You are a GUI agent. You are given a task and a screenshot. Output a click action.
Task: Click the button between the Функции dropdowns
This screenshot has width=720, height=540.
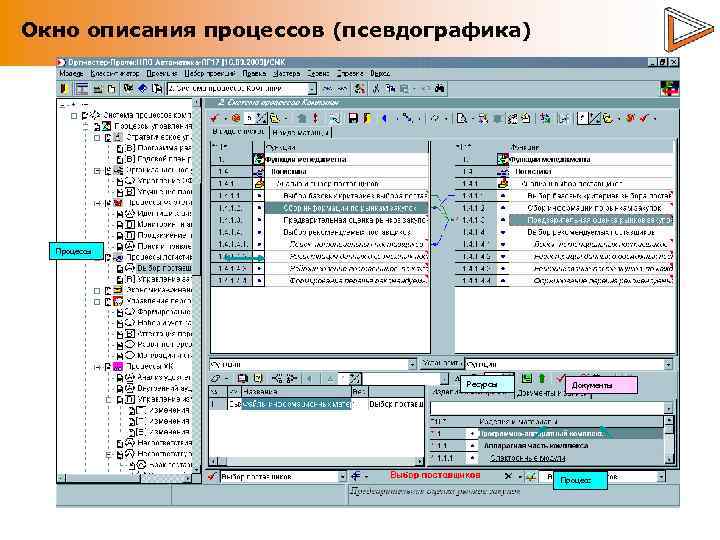441,363
